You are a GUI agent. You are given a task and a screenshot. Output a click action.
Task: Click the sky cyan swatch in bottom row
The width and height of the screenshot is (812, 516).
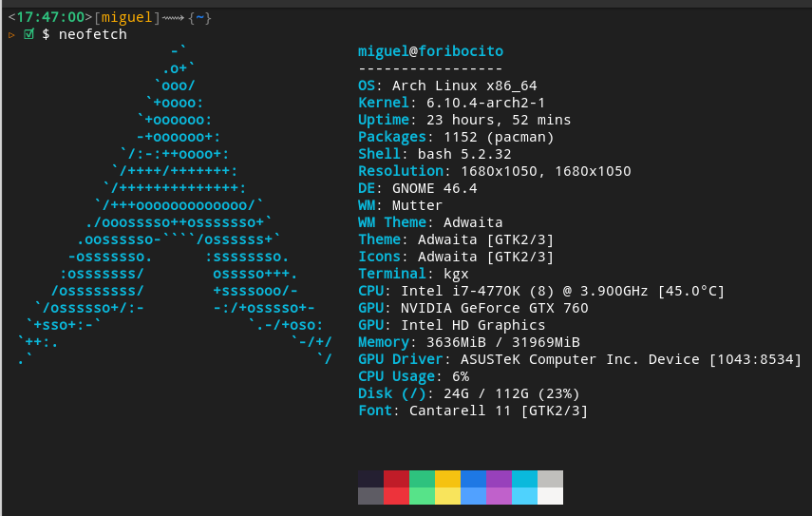pyautogui.click(x=524, y=496)
